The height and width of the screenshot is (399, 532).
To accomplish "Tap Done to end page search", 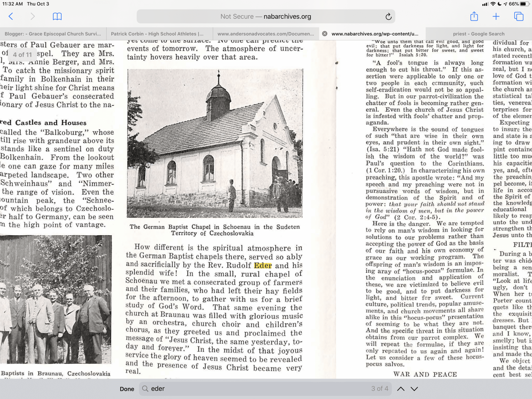I will 127,389.
